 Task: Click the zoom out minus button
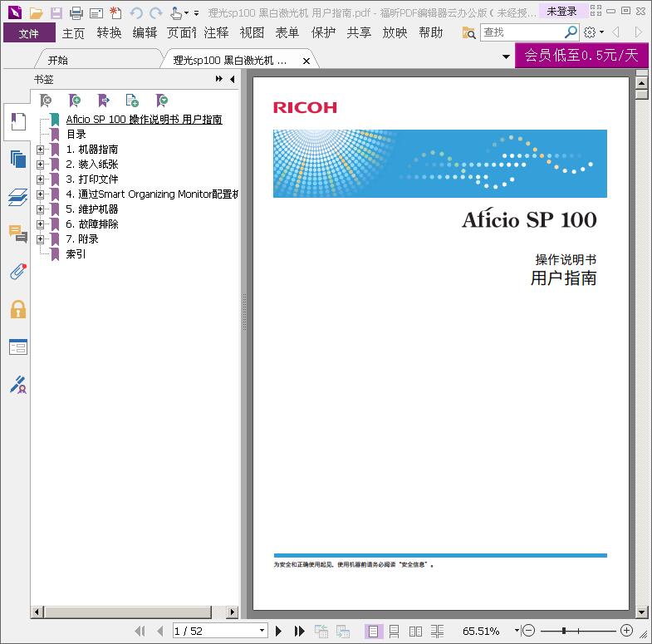point(528,631)
